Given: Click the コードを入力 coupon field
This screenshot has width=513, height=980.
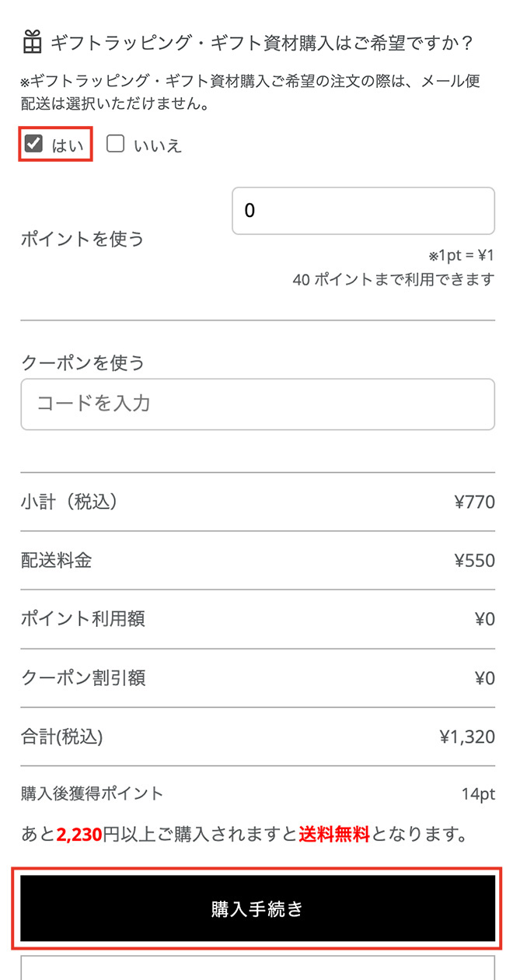Looking at the screenshot, I should [257, 404].
